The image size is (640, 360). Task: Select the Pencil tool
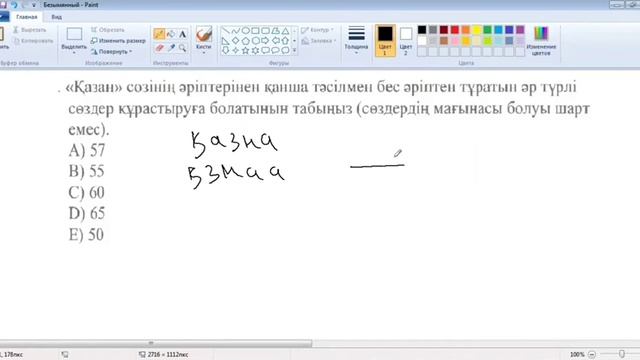coord(159,34)
